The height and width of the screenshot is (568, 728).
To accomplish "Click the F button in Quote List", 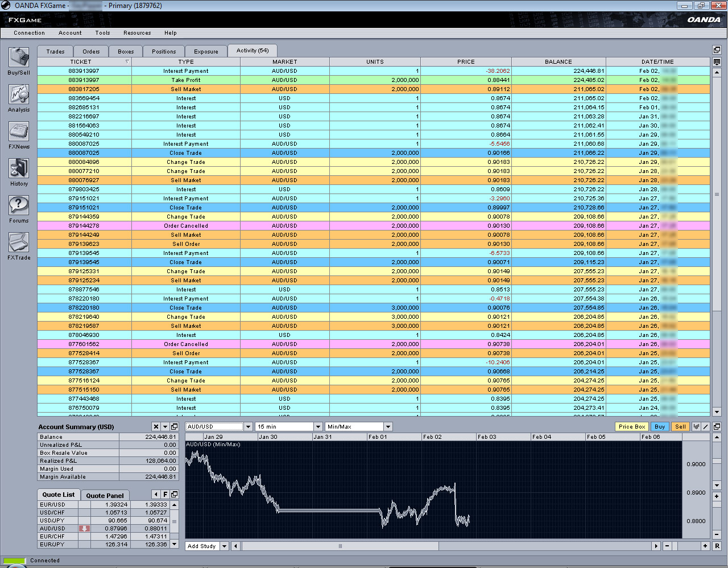I will [165, 494].
